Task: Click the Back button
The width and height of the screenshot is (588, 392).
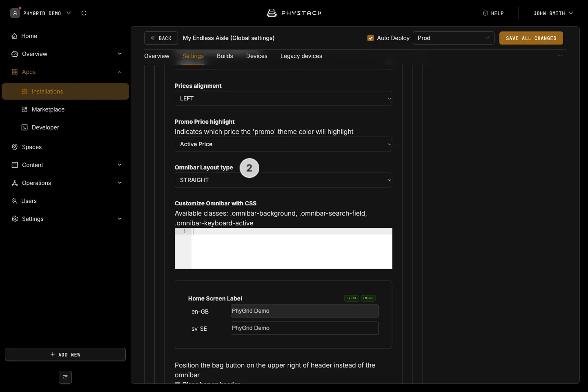Action: click(161, 38)
